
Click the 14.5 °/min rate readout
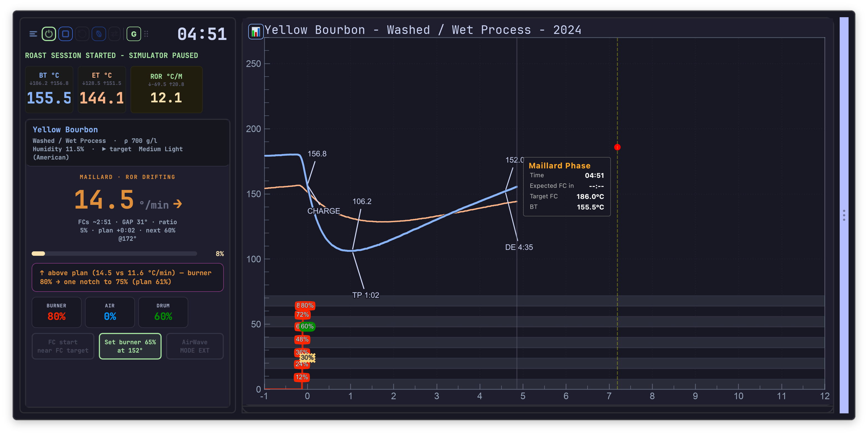click(128, 200)
